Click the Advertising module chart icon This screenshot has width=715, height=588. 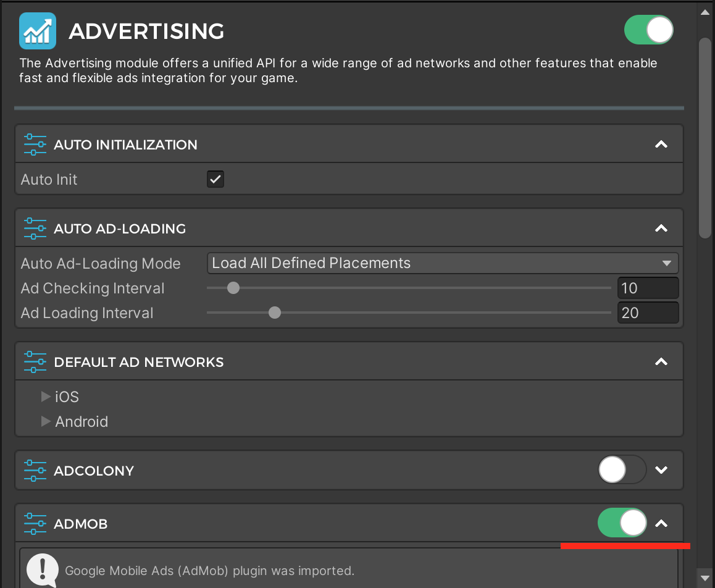(38, 31)
